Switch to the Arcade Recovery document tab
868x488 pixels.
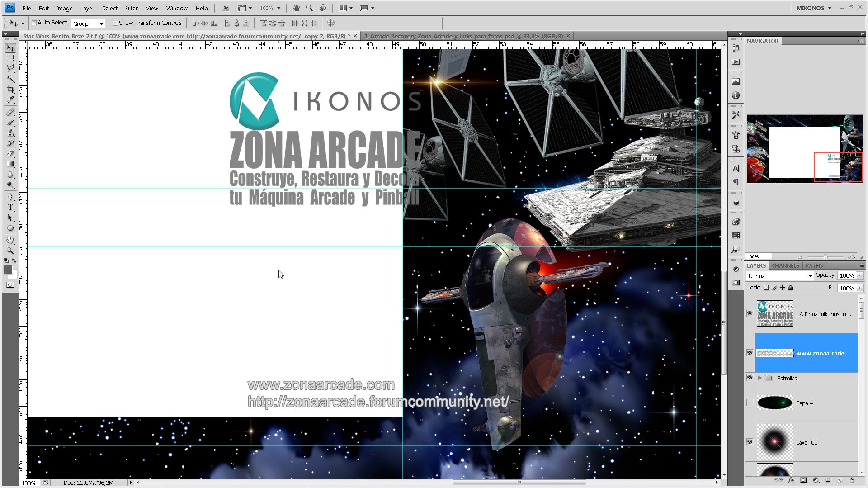pyautogui.click(x=464, y=36)
